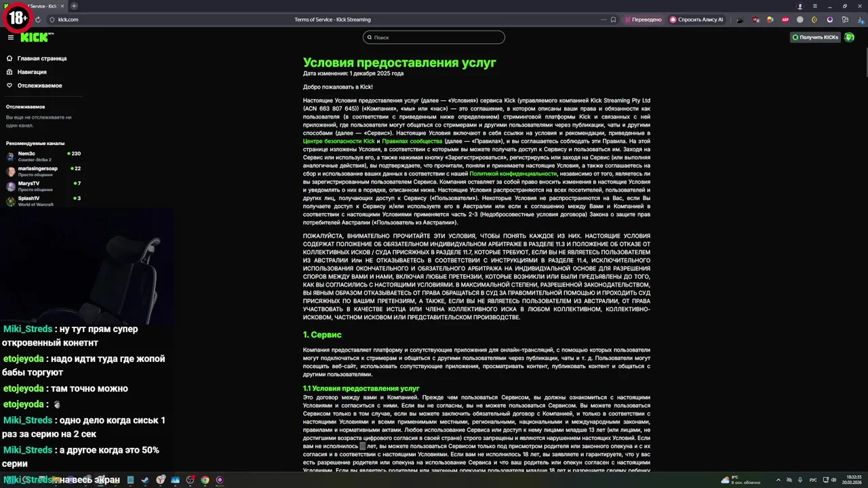Viewport: 868px width, 488px height.
Task: Click the bookmark icon in address bar
Action: tap(613, 20)
